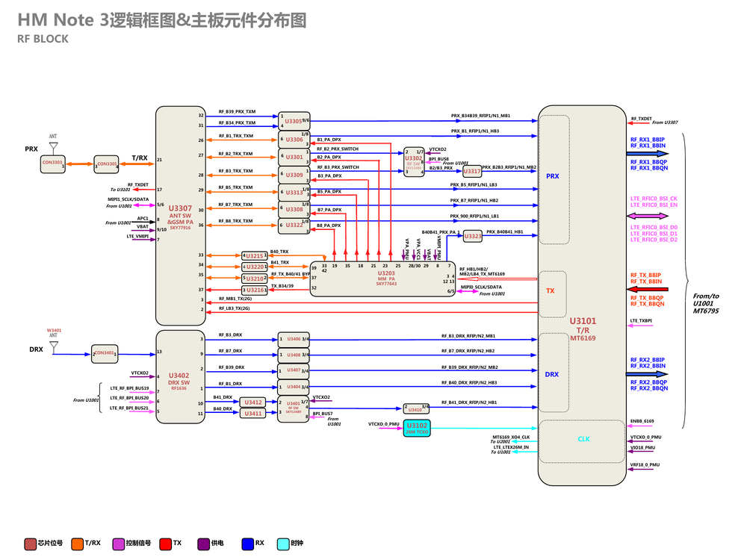Select the U3313 duplexer block

coord(294,192)
